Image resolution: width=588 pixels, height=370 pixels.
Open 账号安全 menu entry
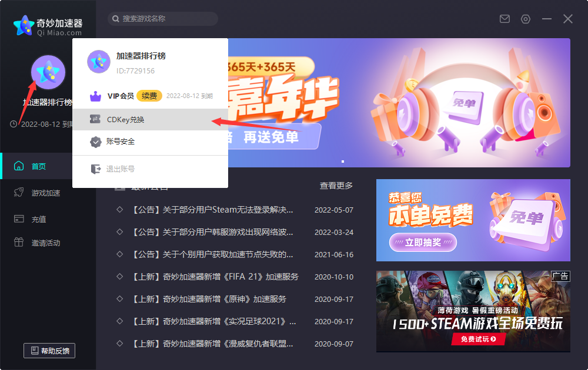pos(150,142)
